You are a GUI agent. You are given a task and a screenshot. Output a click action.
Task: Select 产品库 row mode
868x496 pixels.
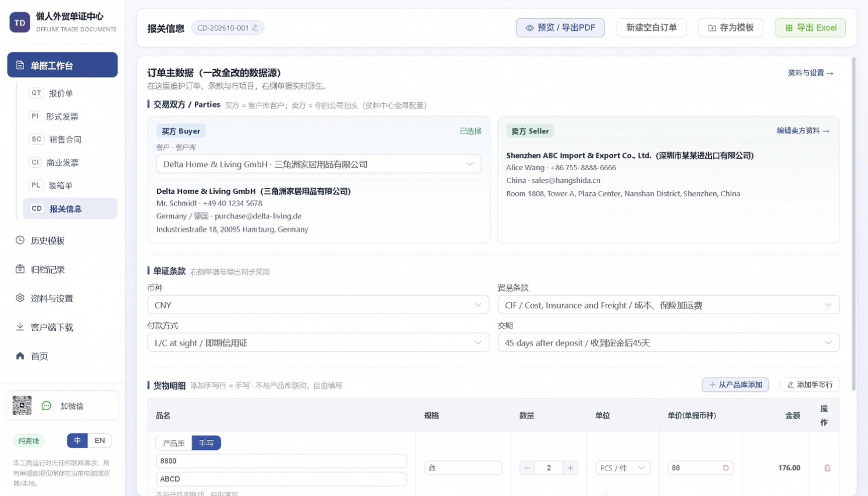click(174, 443)
